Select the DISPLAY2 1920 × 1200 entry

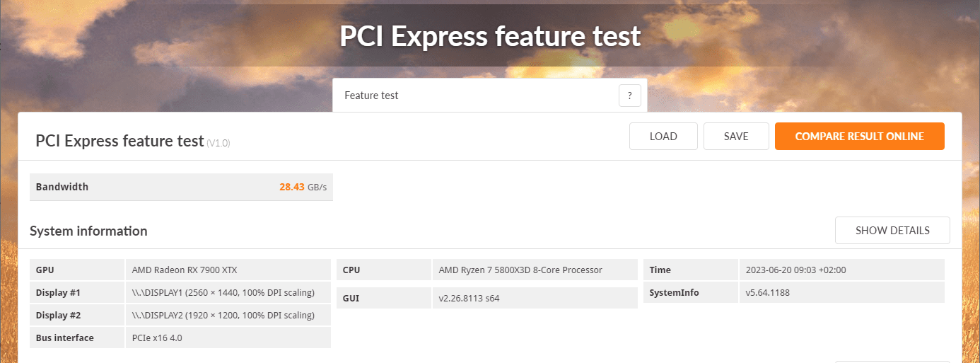click(223, 315)
